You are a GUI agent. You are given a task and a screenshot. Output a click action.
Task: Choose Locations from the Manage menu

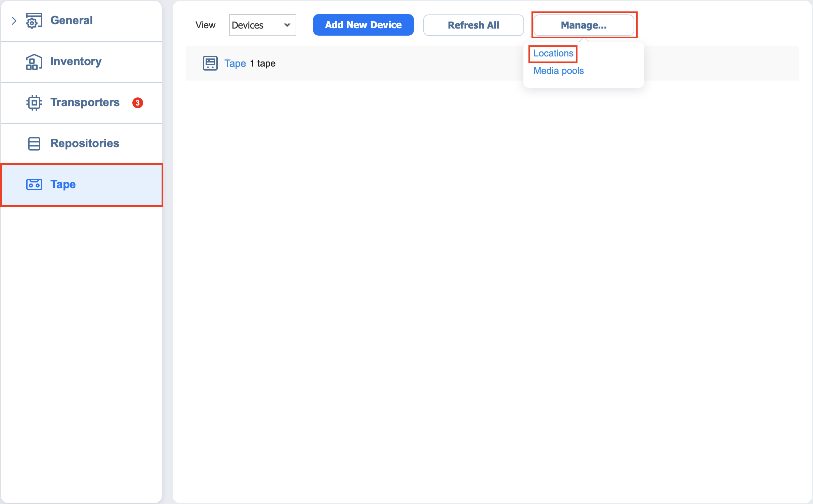[x=553, y=53]
